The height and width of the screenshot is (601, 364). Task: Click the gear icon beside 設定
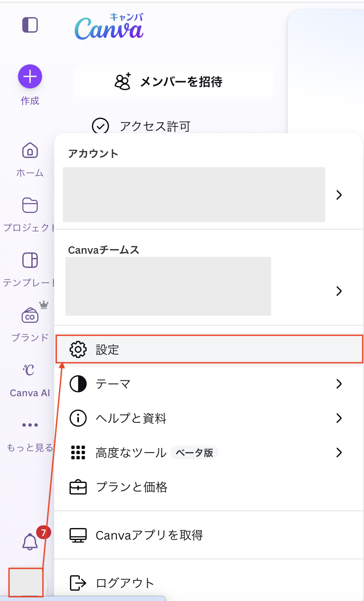click(x=78, y=349)
